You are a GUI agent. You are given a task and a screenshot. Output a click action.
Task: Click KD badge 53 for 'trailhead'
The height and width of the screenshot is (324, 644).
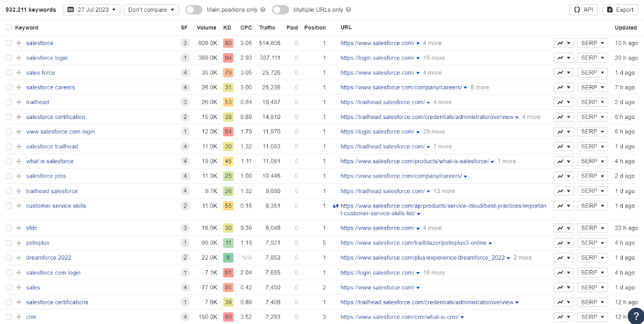(x=228, y=102)
